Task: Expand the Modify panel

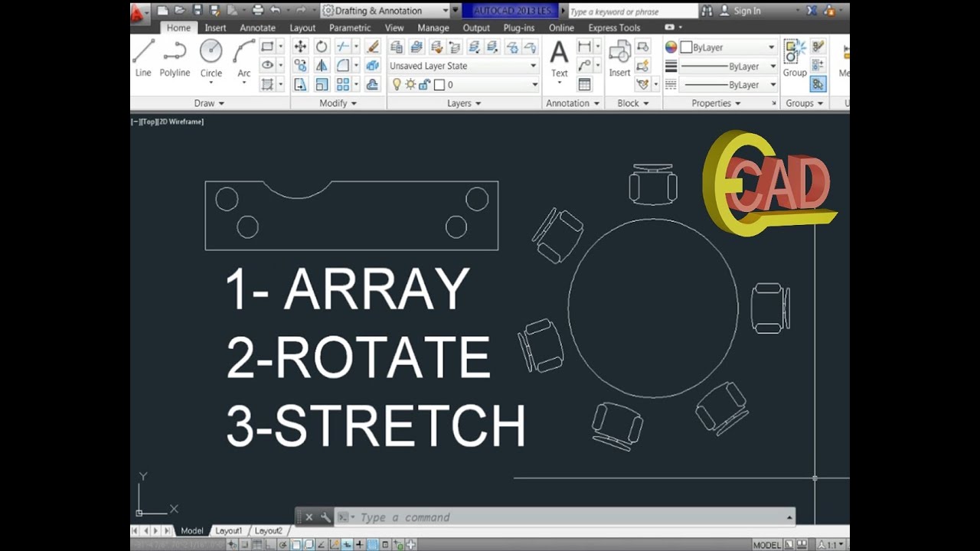Action: [338, 103]
